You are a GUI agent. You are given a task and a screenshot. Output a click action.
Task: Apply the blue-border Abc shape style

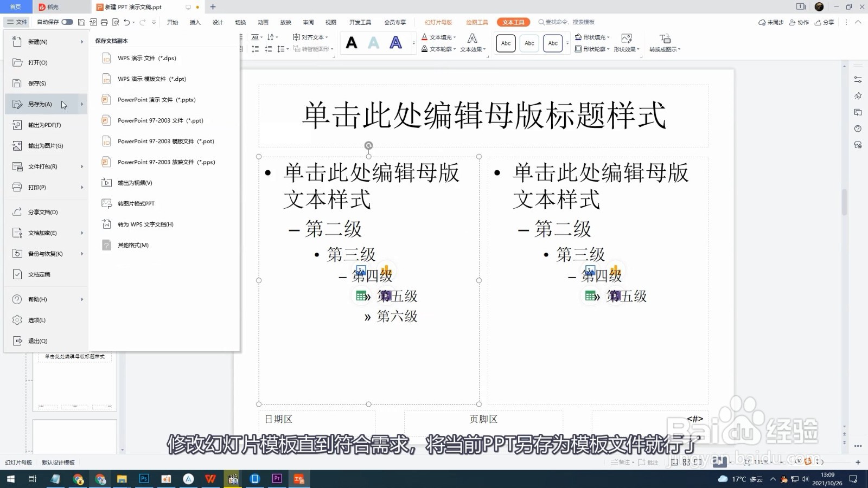pos(553,43)
